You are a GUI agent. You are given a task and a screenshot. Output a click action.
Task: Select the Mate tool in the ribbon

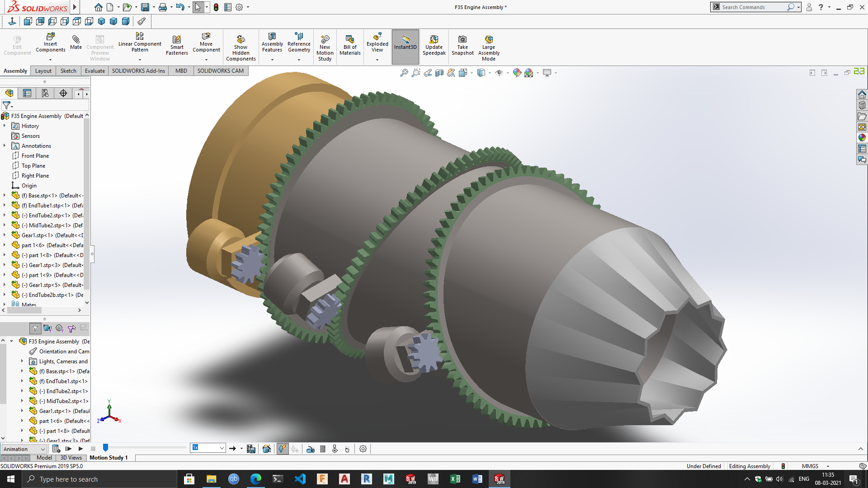click(x=76, y=42)
